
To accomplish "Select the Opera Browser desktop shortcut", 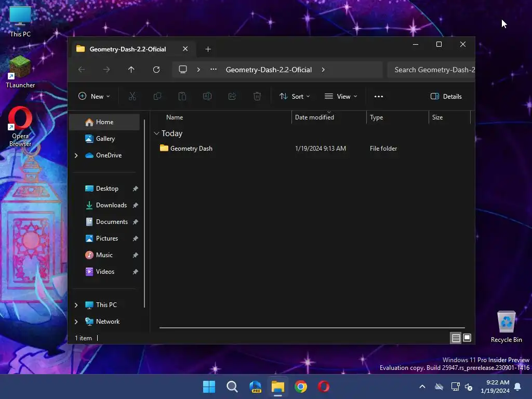I will click(20, 127).
